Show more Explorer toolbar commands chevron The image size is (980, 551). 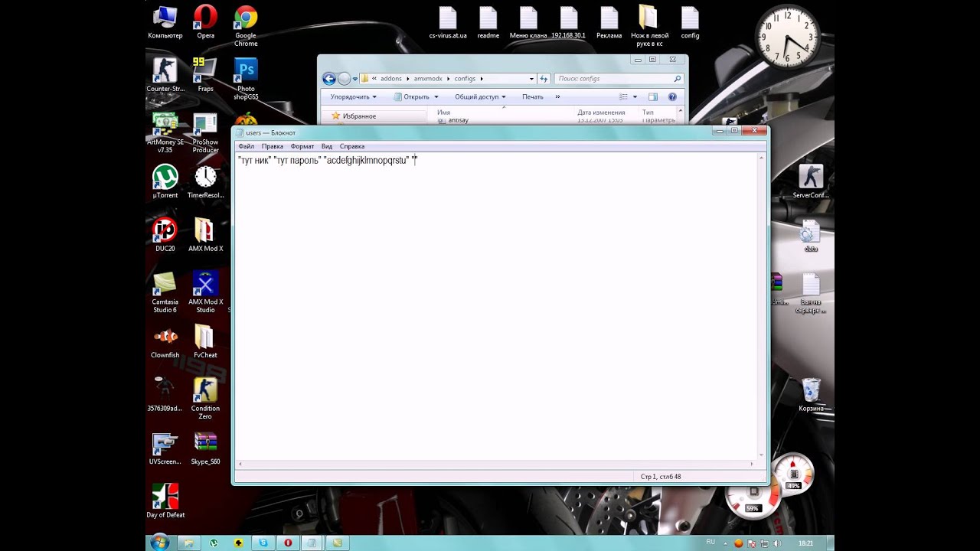[557, 97]
